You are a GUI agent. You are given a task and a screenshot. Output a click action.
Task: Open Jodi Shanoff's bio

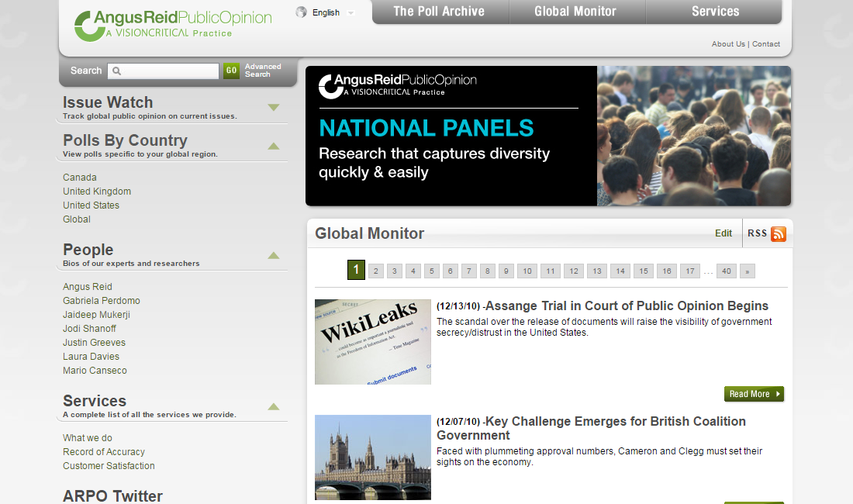(x=89, y=329)
